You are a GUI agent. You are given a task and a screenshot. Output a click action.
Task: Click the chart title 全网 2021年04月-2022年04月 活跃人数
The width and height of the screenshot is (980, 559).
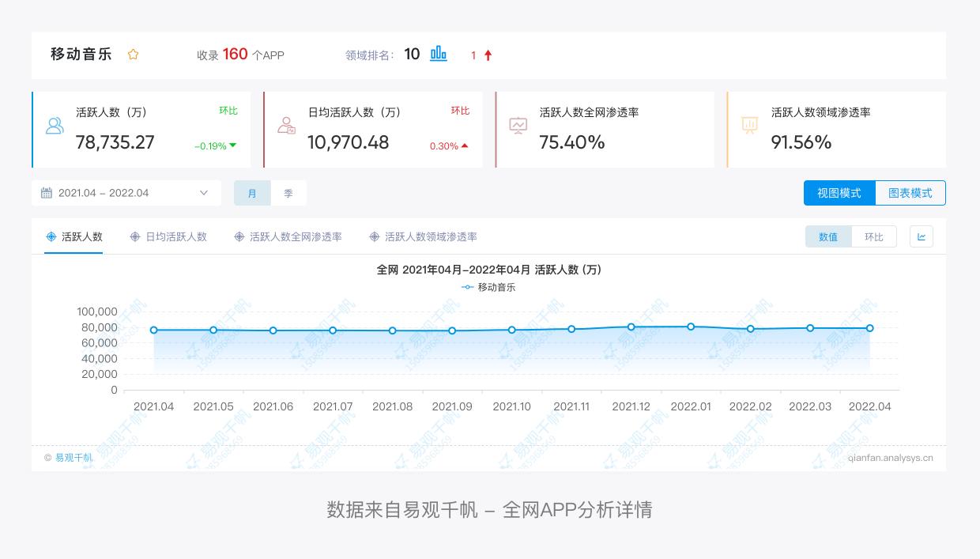[489, 270]
